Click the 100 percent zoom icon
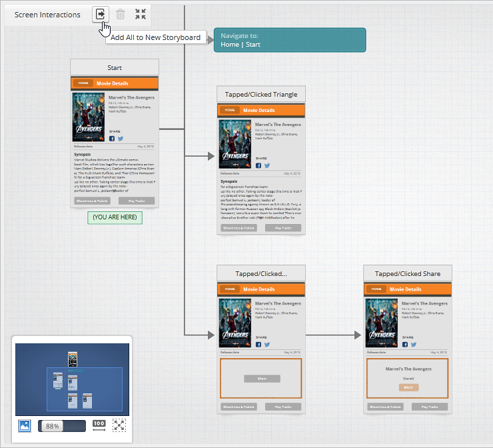 coord(99,425)
